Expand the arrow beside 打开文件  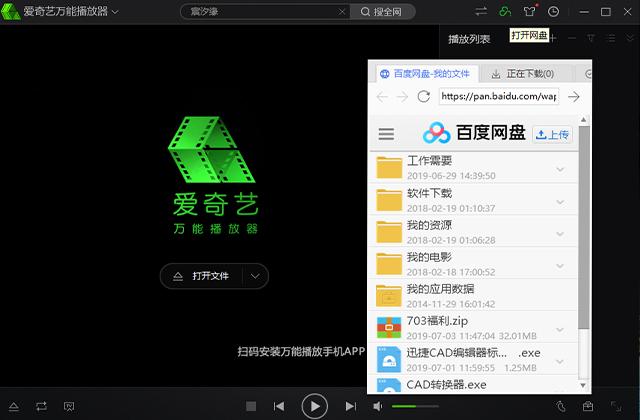(255, 276)
